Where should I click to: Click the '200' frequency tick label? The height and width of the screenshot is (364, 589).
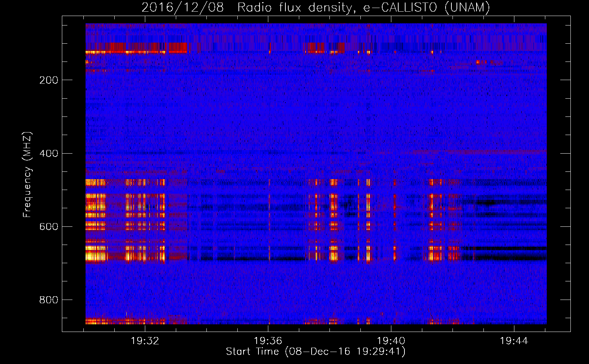pyautogui.click(x=48, y=80)
